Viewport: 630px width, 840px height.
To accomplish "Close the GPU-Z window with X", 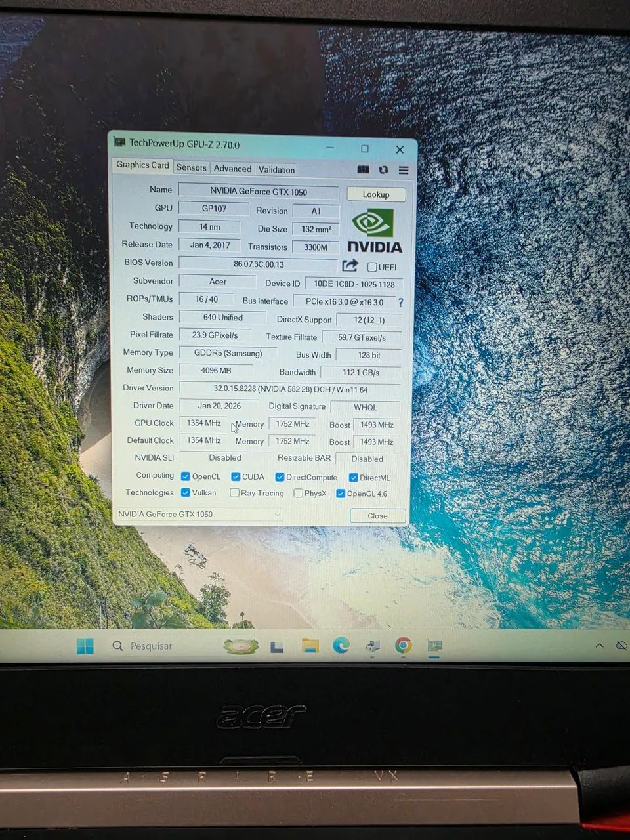I will click(x=400, y=150).
